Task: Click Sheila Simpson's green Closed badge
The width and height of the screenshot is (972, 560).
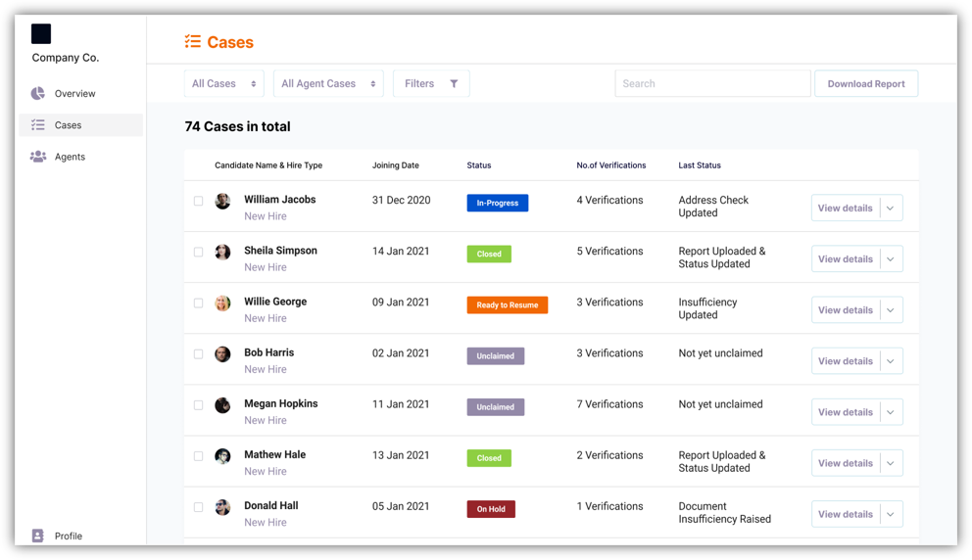Action: [x=489, y=254]
